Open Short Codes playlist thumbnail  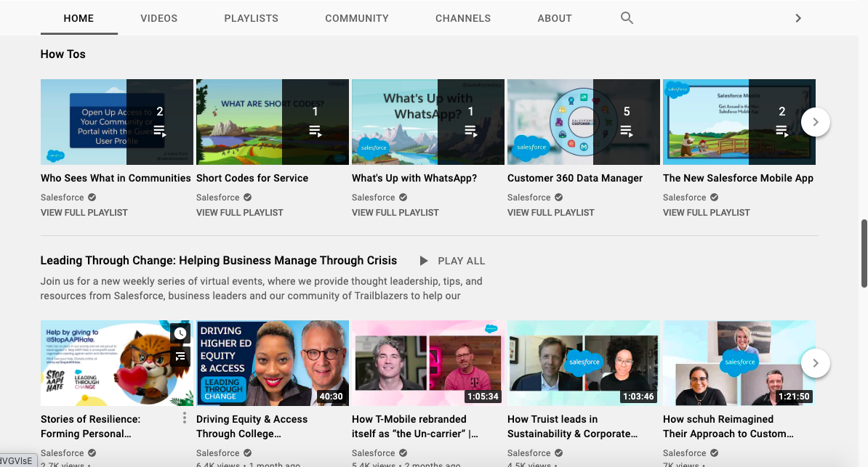273,122
